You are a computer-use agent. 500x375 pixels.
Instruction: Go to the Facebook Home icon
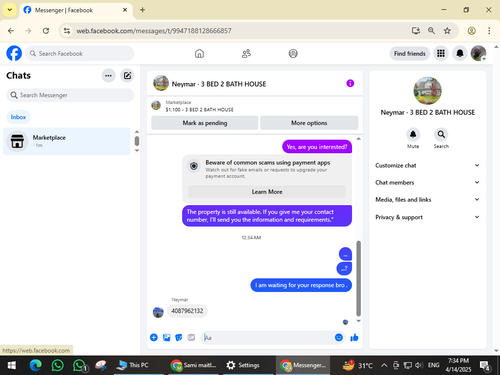point(199,53)
